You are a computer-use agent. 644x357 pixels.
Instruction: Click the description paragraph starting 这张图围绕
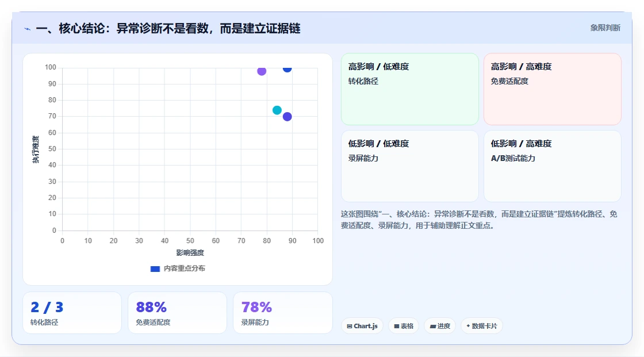479,220
